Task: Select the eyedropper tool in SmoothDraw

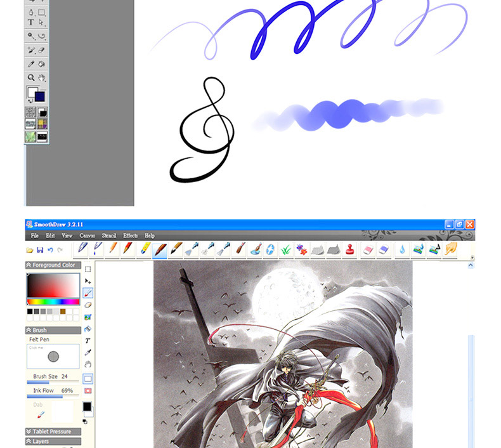Action: (x=88, y=352)
